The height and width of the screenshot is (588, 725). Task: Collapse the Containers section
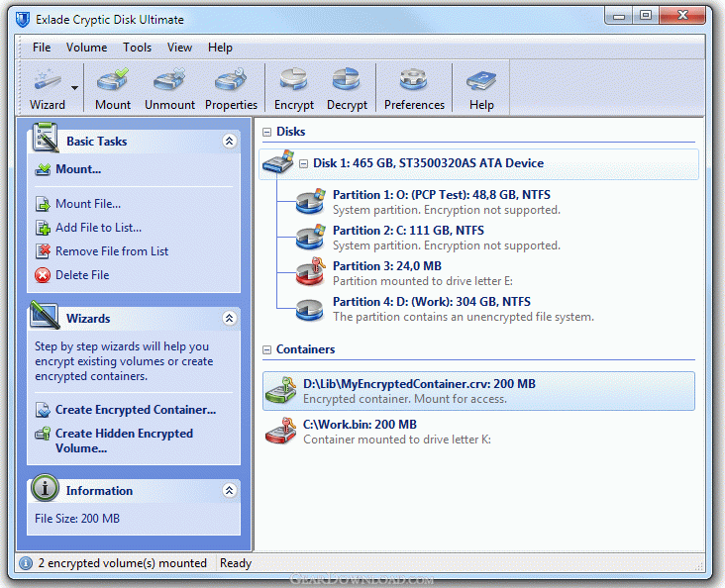(266, 350)
